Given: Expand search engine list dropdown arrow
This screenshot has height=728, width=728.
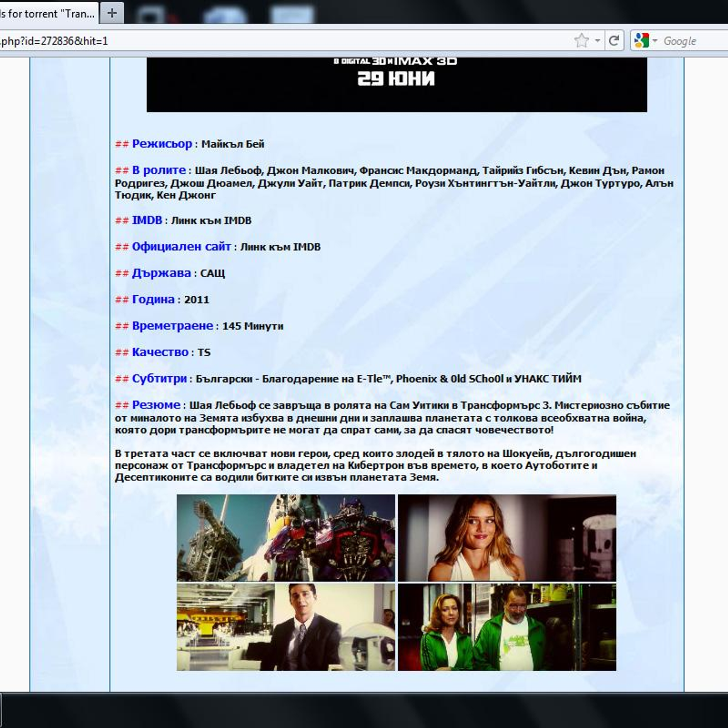Looking at the screenshot, I should pyautogui.click(x=655, y=41).
